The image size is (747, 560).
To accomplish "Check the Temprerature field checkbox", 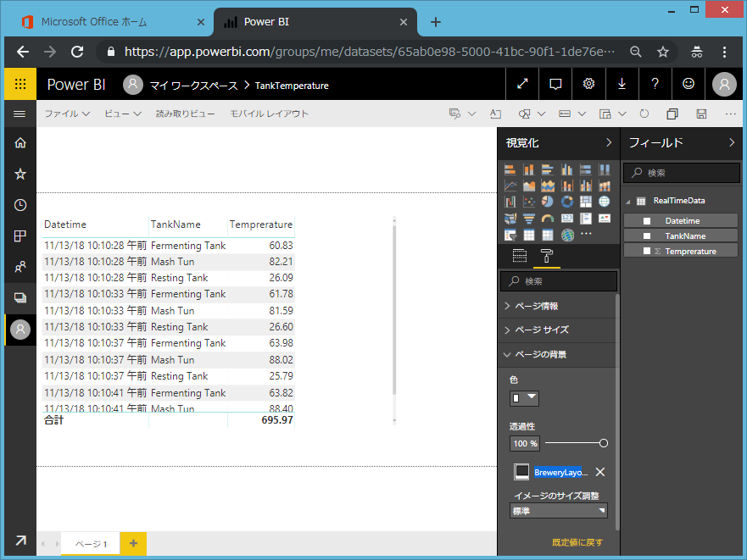I will click(x=647, y=252).
